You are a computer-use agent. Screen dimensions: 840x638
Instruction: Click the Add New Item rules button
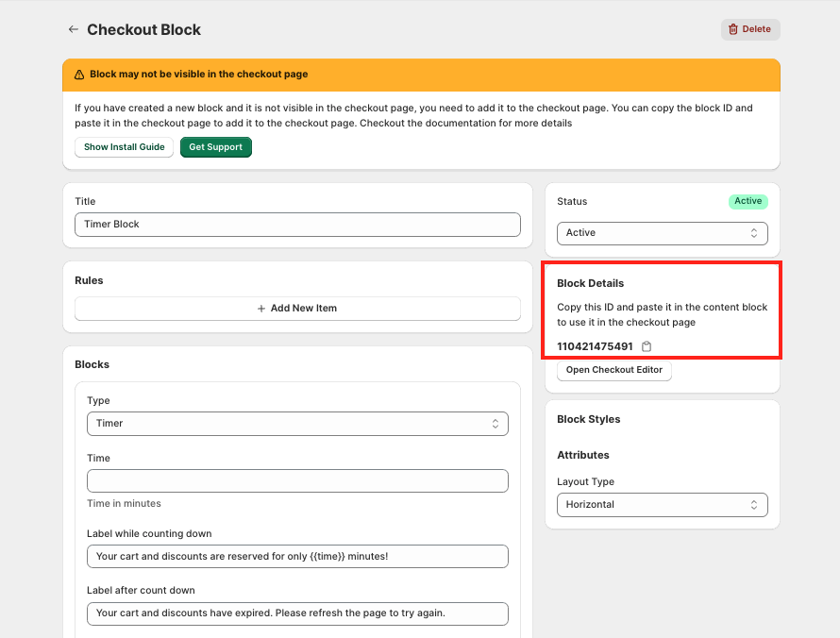(297, 308)
